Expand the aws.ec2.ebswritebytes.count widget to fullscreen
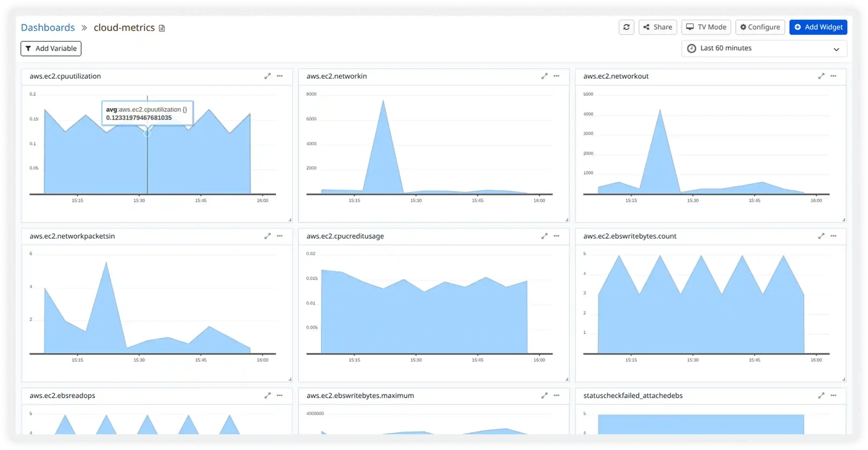This screenshot has width=868, height=450. [821, 236]
